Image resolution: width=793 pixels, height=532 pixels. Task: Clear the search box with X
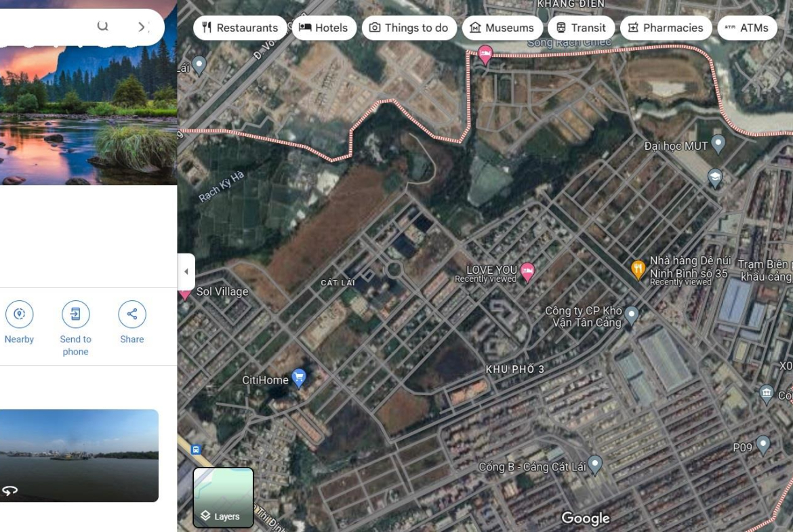(x=142, y=27)
